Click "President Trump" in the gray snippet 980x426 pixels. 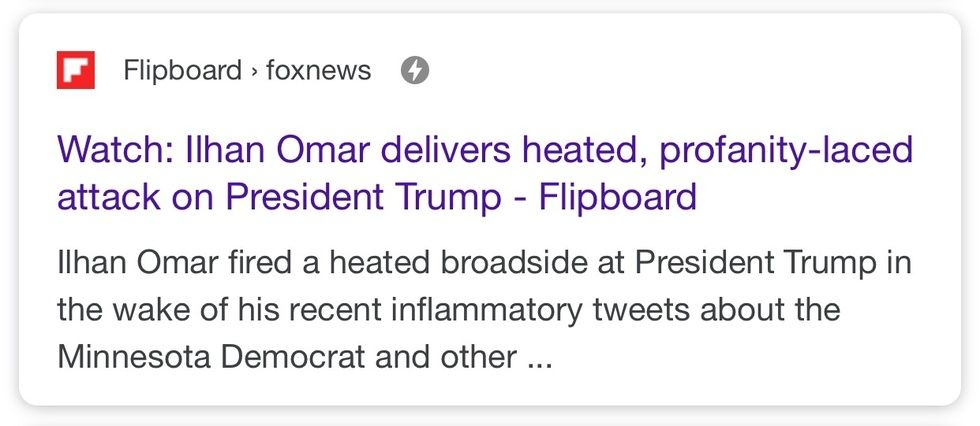point(756,263)
